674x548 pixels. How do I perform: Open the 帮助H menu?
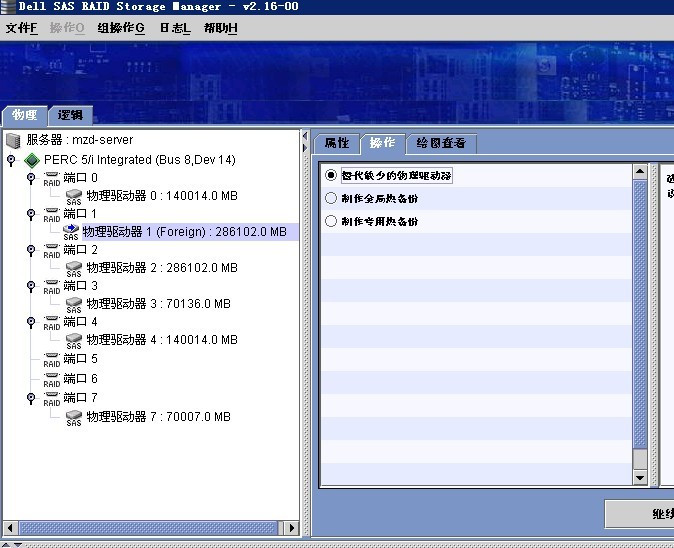point(221,28)
